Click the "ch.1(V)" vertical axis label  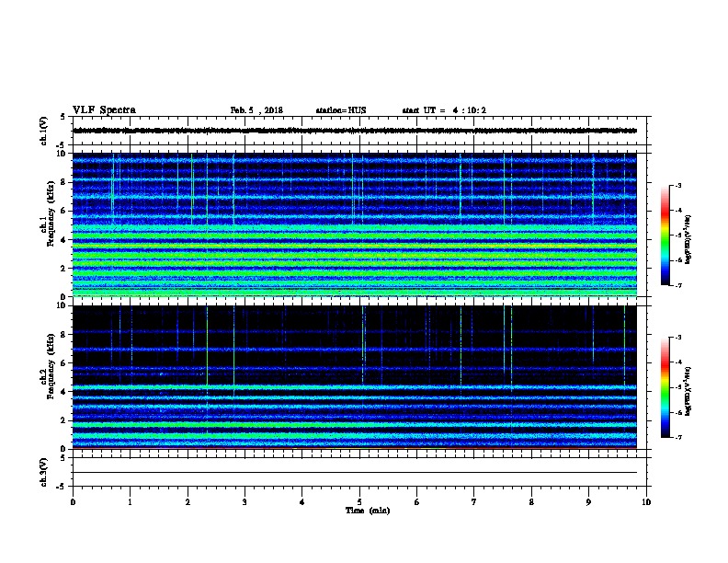(x=43, y=131)
